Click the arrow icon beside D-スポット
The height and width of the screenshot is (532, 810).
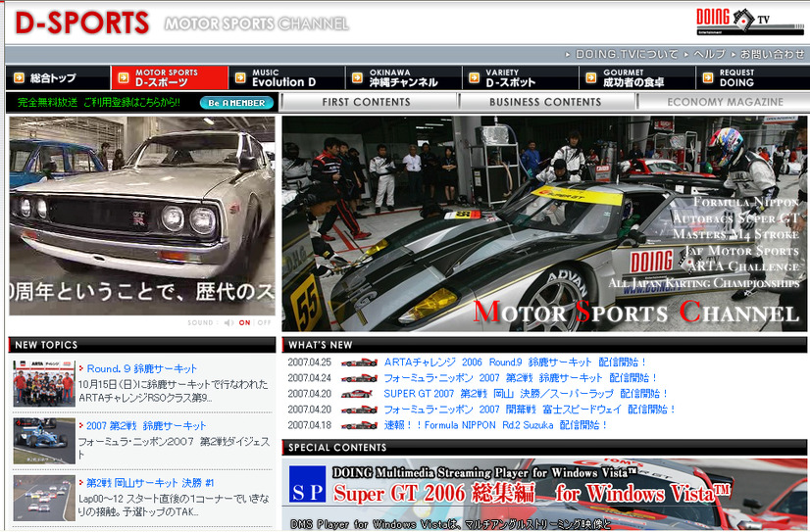coord(475,78)
